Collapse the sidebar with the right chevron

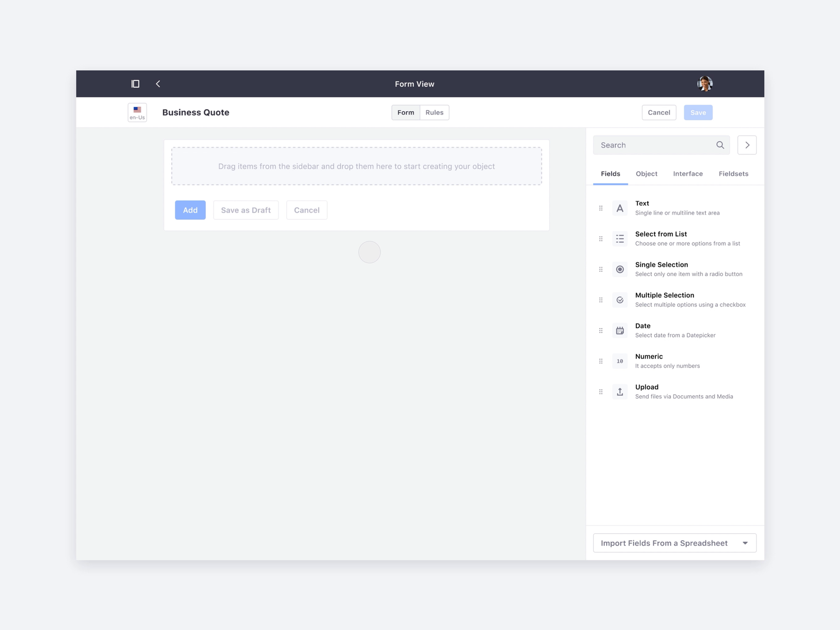pos(747,145)
